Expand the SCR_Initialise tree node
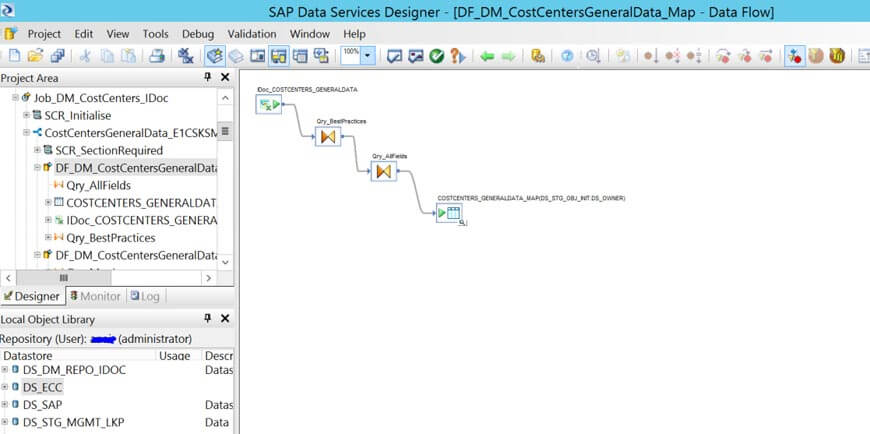 tap(26, 115)
